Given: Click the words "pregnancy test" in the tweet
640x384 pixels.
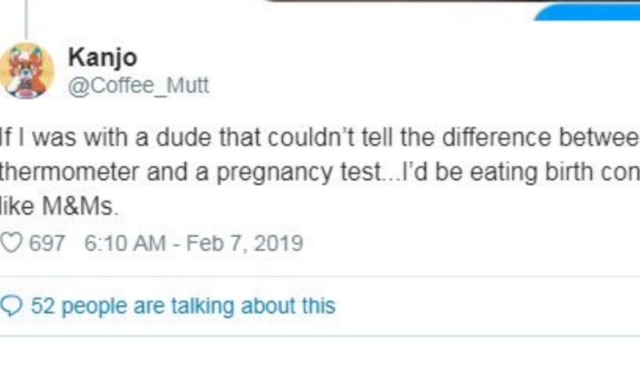Looking at the screenshot, I should pos(299,173).
